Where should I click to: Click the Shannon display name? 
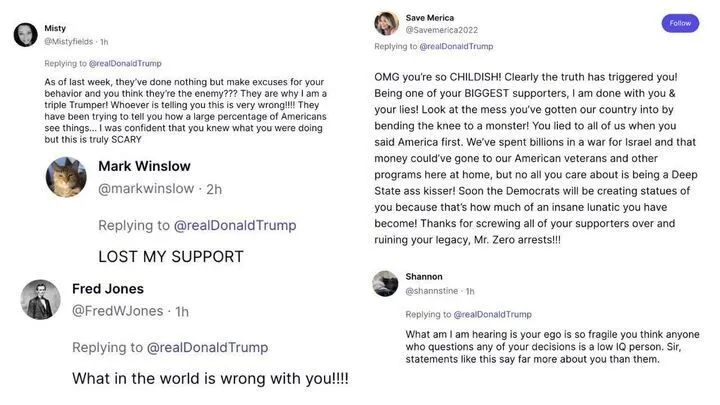coord(424,277)
